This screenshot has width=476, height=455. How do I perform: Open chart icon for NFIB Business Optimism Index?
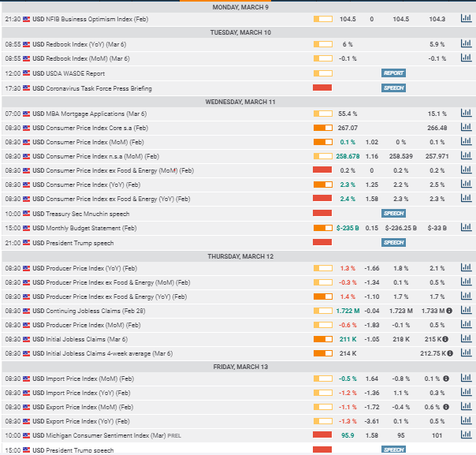point(466,18)
